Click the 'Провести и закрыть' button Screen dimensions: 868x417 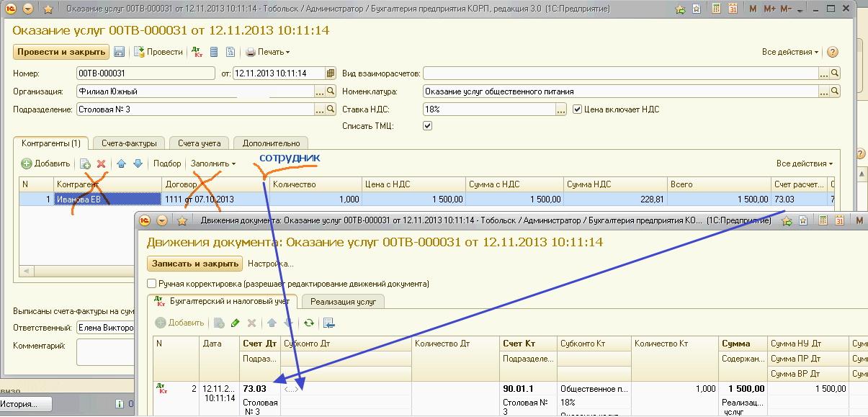61,52
